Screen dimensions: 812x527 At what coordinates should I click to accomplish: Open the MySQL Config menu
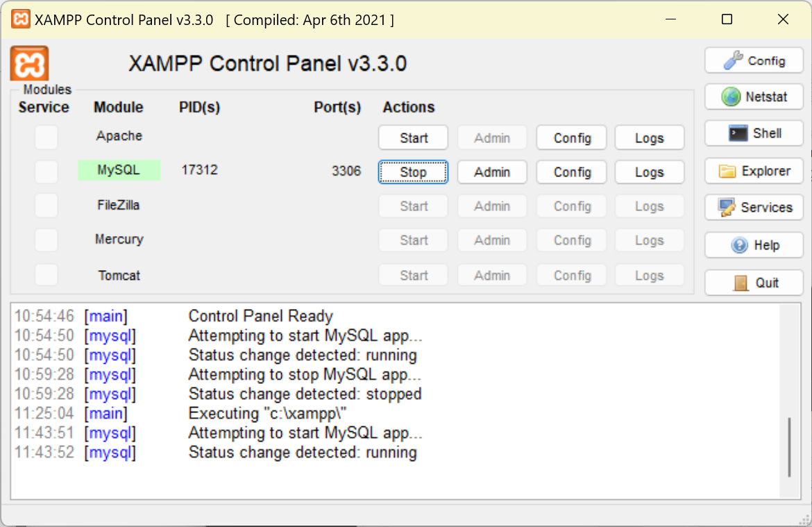pyautogui.click(x=572, y=172)
